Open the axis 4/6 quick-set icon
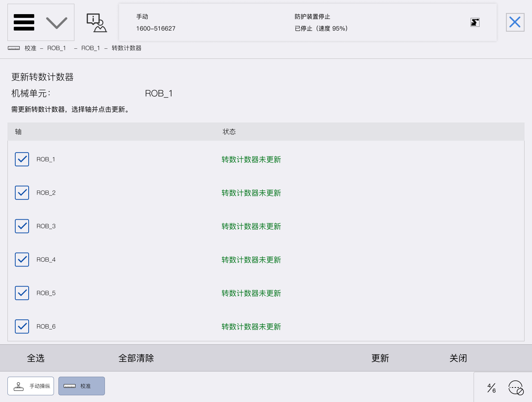 [491, 388]
